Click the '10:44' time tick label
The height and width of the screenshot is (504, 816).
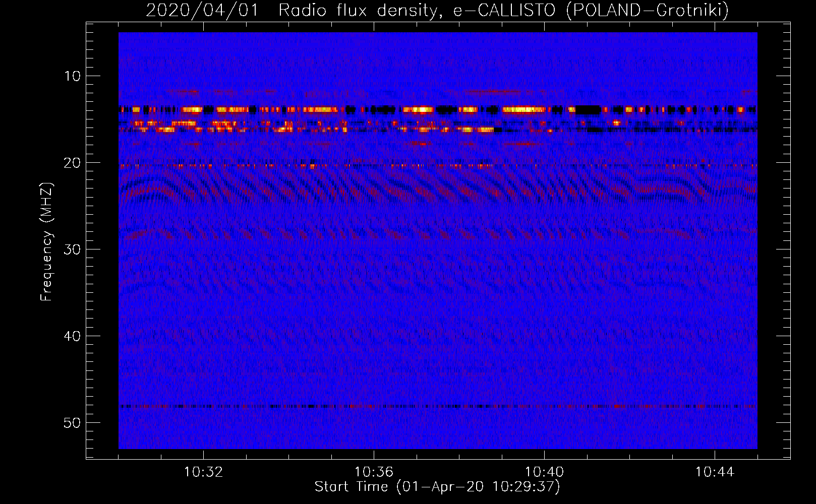click(x=715, y=472)
